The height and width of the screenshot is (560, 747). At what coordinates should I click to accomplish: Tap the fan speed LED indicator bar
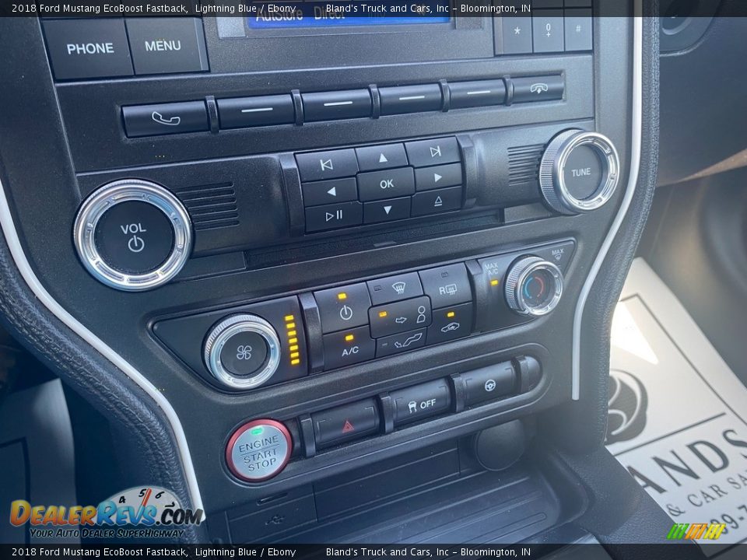click(292, 339)
